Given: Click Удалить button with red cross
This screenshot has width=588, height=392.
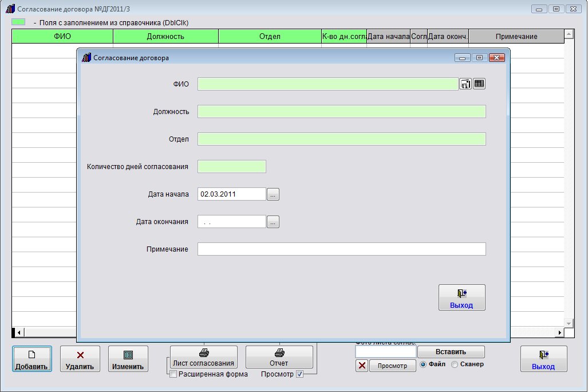Looking at the screenshot, I should [x=80, y=359].
